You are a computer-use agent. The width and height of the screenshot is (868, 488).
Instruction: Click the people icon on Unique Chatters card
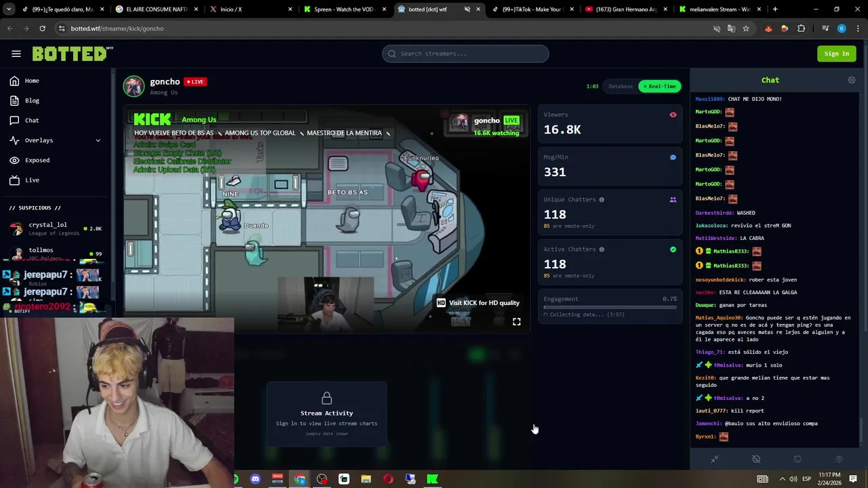[673, 200]
